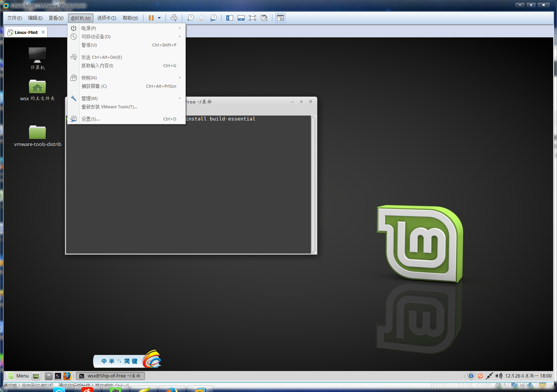This screenshot has width=557, height=392.
Task: Click the console view toolbar icon
Action: point(280,18)
